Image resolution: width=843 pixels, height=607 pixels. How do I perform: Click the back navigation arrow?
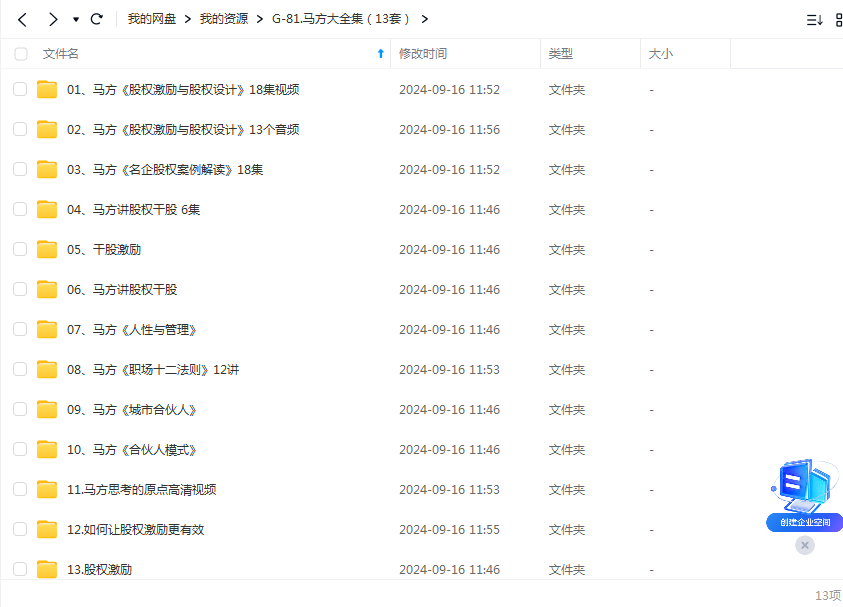[22, 18]
